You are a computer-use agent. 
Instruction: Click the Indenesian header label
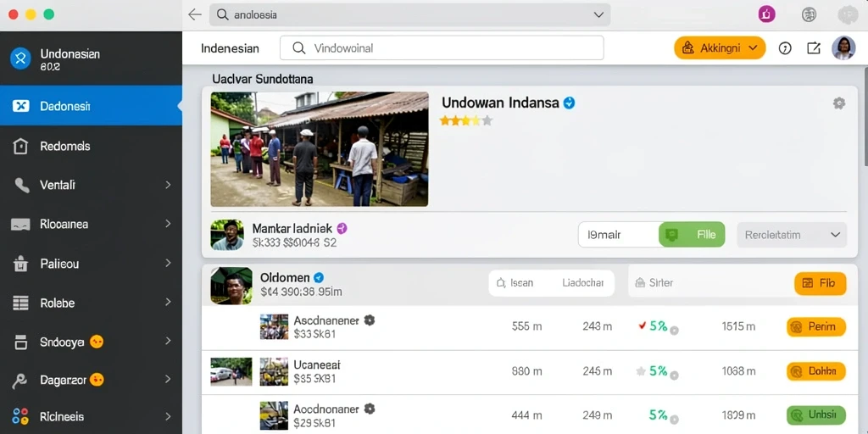click(230, 48)
